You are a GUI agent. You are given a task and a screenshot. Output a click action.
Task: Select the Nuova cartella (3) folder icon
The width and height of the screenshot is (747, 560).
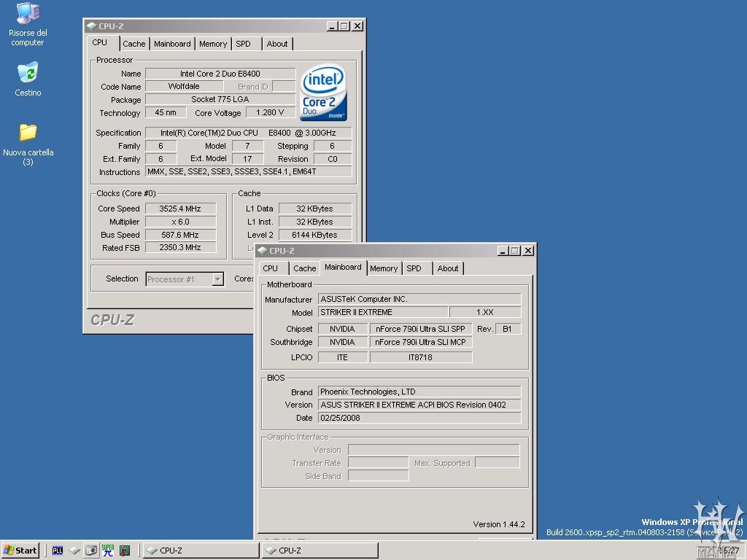tap(28, 144)
